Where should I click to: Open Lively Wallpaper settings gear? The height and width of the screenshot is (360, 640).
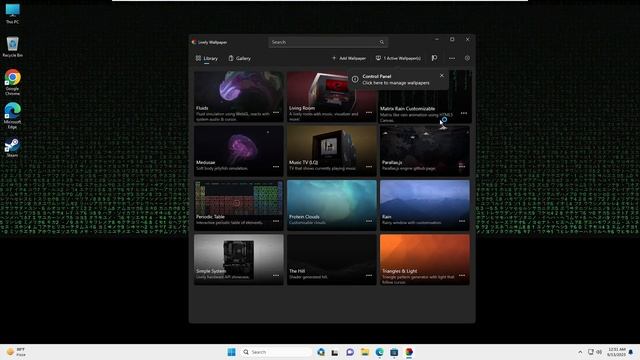click(467, 58)
